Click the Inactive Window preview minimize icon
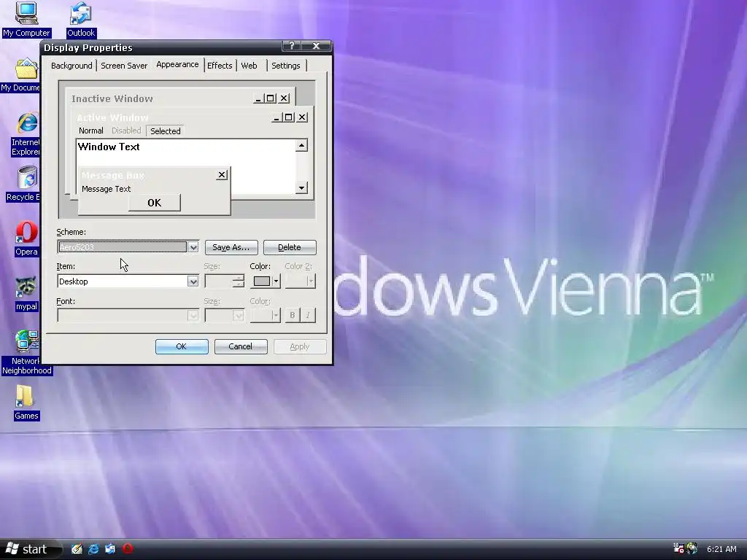This screenshot has height=560, width=747. pyautogui.click(x=258, y=98)
